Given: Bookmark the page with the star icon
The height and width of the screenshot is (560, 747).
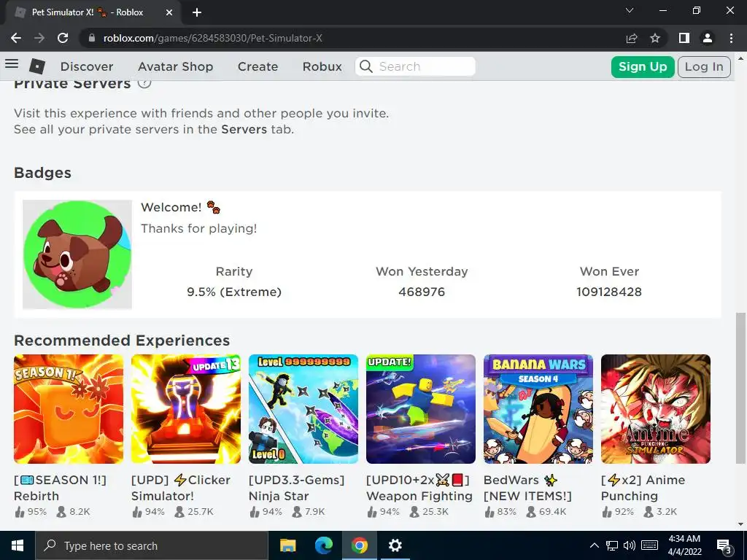Looking at the screenshot, I should click(x=655, y=38).
